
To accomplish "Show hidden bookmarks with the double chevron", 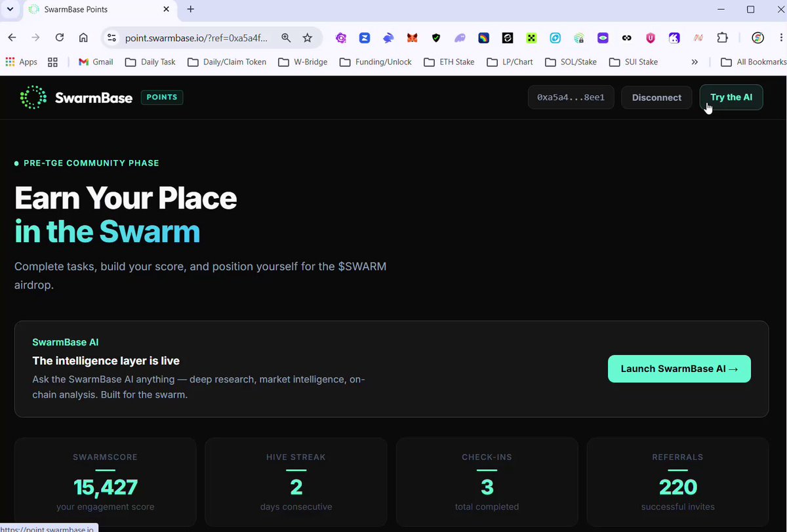I will coord(695,62).
